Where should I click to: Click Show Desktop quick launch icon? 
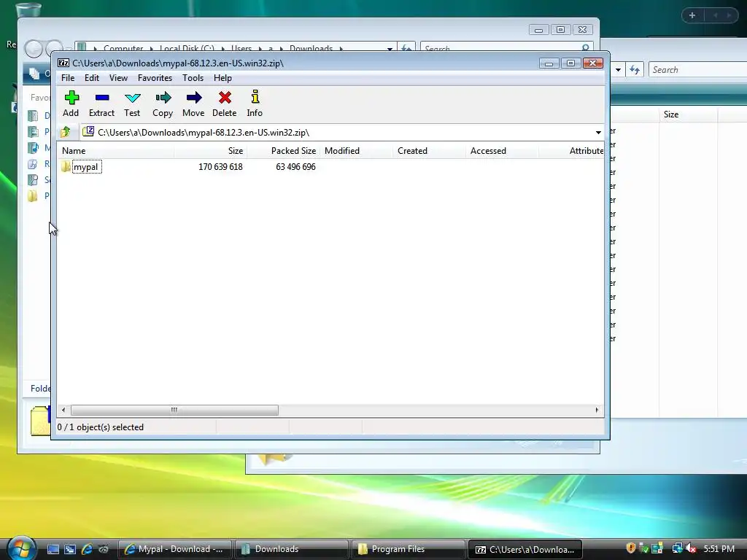coord(53,549)
